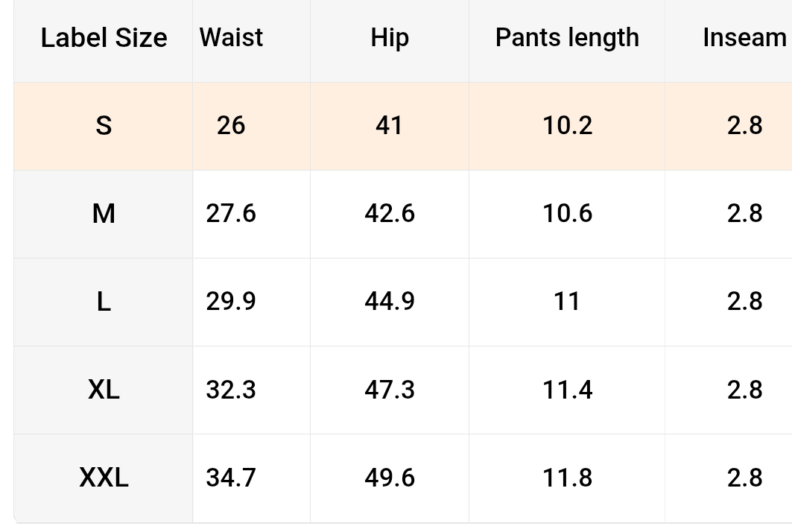792x532 pixels.
Task: Click waist value 26 in the S row
Action: pyautogui.click(x=231, y=126)
